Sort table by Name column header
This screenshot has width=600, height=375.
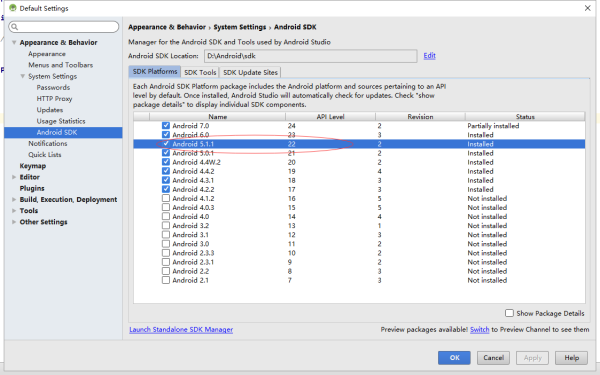[217, 117]
